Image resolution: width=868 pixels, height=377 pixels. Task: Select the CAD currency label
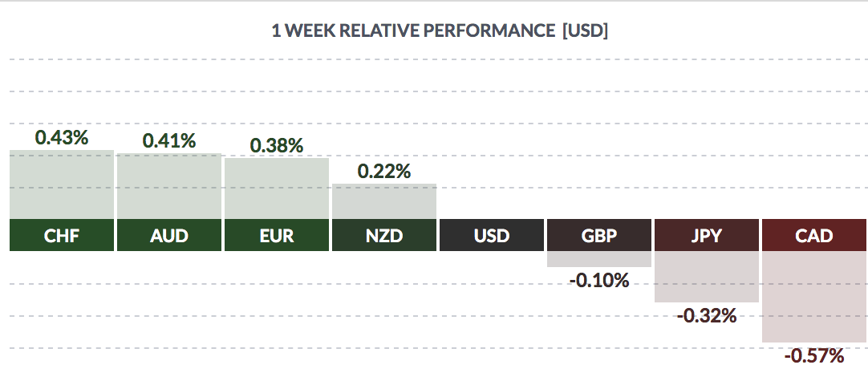(814, 236)
